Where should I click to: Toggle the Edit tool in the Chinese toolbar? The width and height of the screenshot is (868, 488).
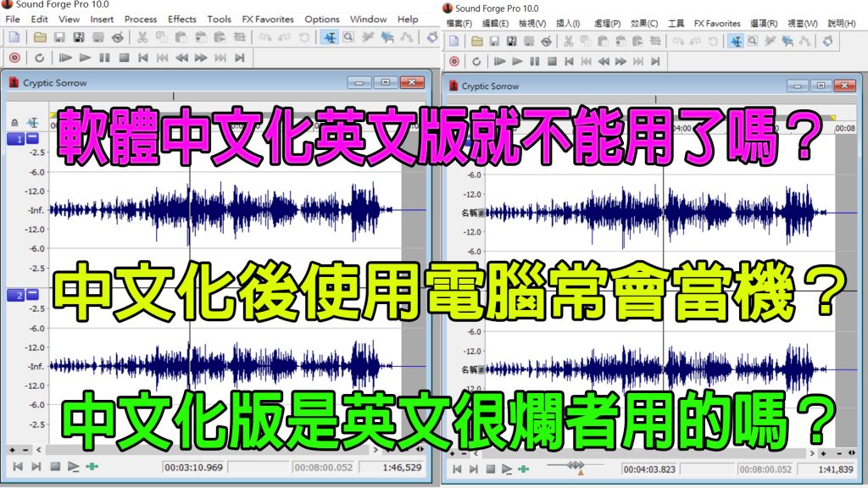click(x=736, y=41)
